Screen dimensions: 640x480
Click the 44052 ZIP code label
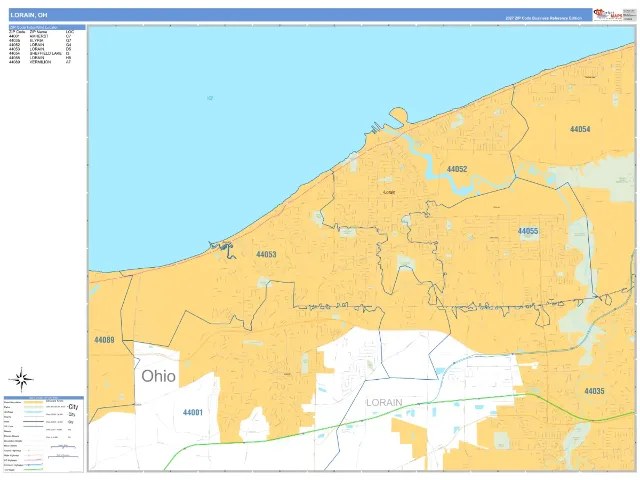(x=457, y=169)
